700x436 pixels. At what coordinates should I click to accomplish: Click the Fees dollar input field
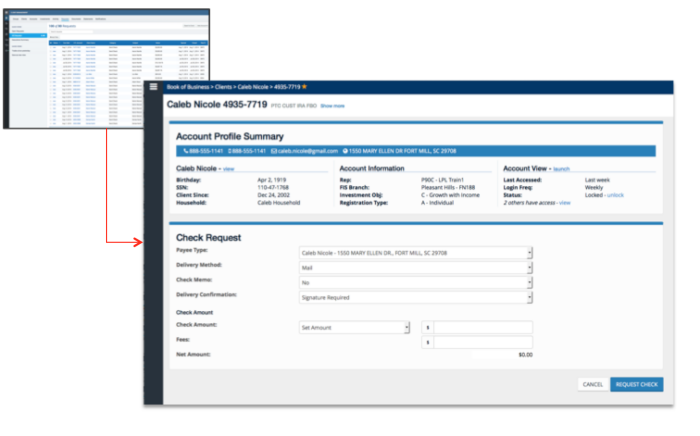[483, 342]
